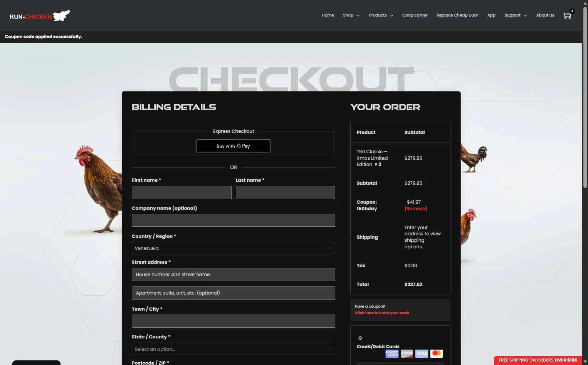Focus the Town / City field
The image size is (588, 365).
click(x=234, y=321)
